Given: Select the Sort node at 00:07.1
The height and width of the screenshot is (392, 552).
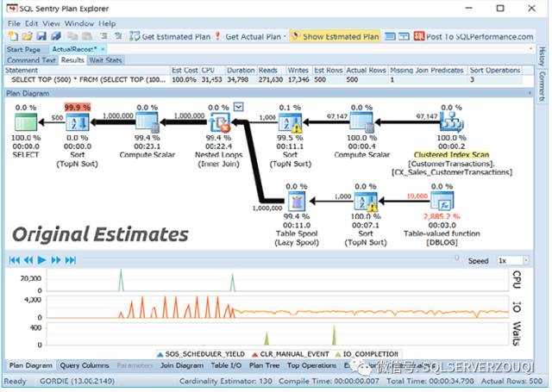Looking at the screenshot, I should pos(366,201).
